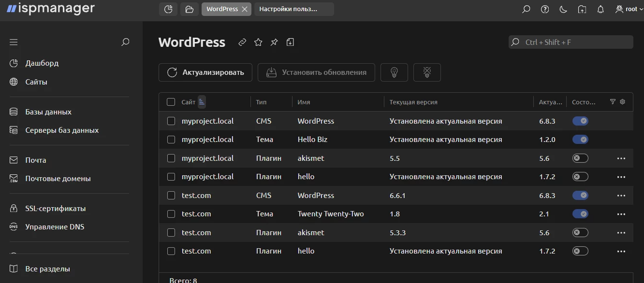
Task: Click the Ctrl + Shift + F search field
Action: point(575,42)
